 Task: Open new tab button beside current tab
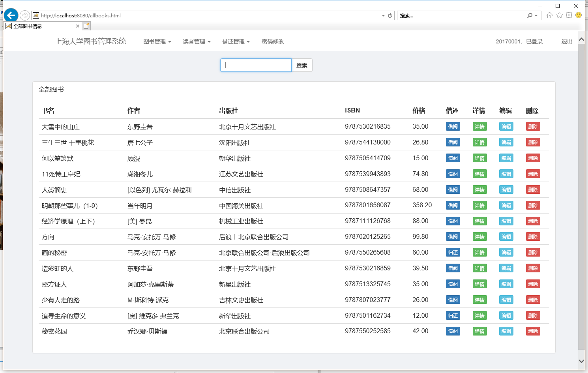[x=86, y=26]
